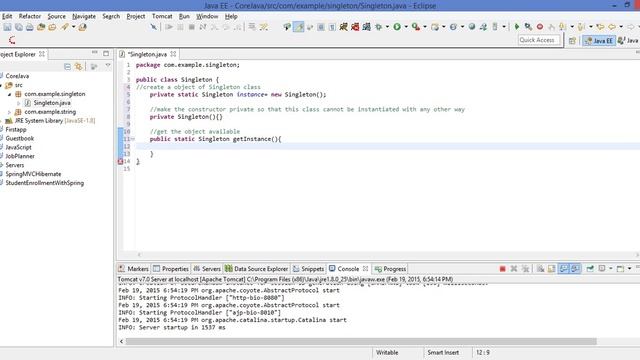Select the Java EE perspective button
This screenshot has width=640, height=360.
[x=599, y=40]
